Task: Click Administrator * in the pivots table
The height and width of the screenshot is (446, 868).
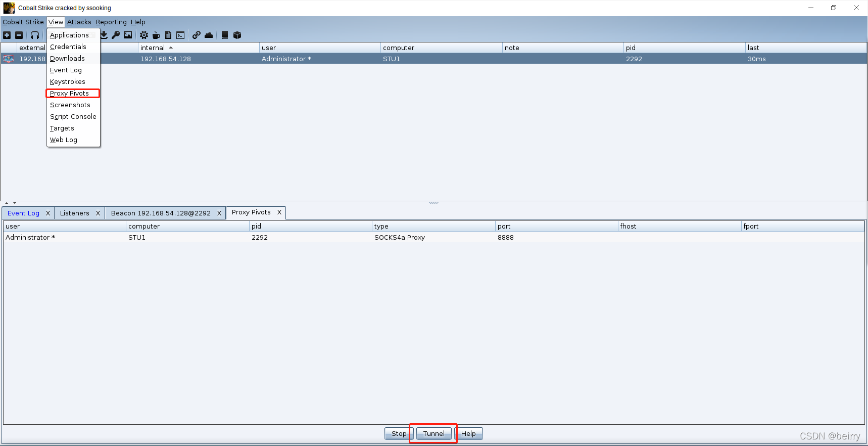Action: pyautogui.click(x=30, y=237)
